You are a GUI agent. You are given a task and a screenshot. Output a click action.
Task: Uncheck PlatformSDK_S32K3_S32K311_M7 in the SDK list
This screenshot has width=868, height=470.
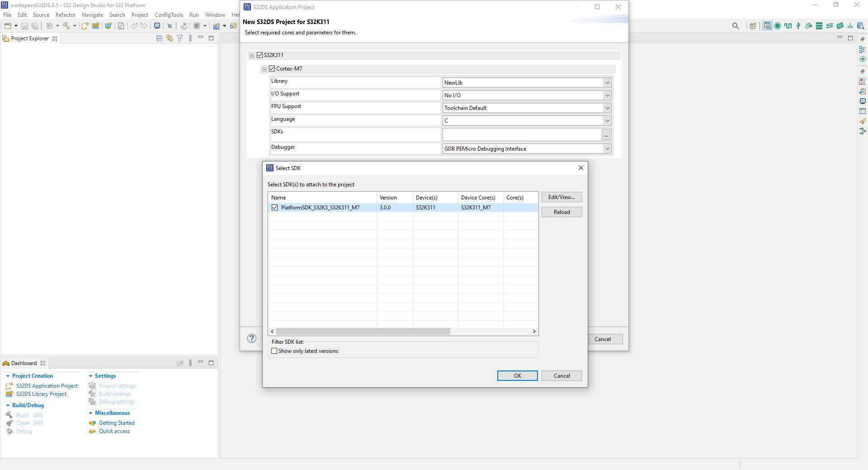(275, 207)
